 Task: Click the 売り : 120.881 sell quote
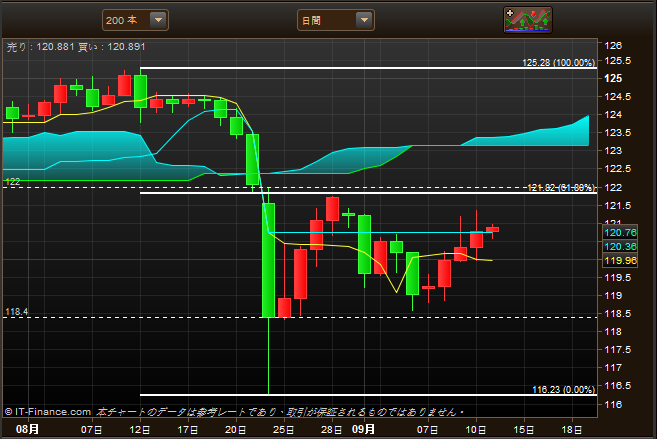click(41, 46)
